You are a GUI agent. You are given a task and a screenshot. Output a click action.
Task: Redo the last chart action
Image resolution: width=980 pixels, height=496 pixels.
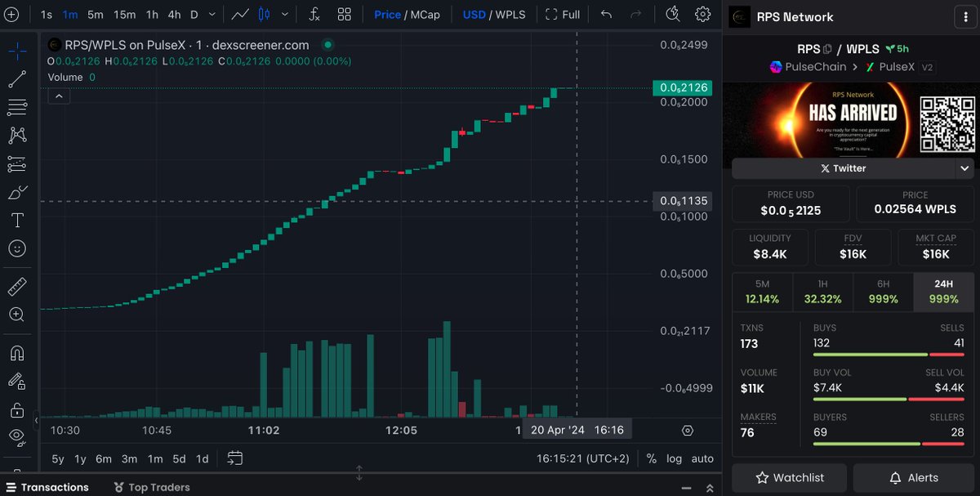point(636,14)
